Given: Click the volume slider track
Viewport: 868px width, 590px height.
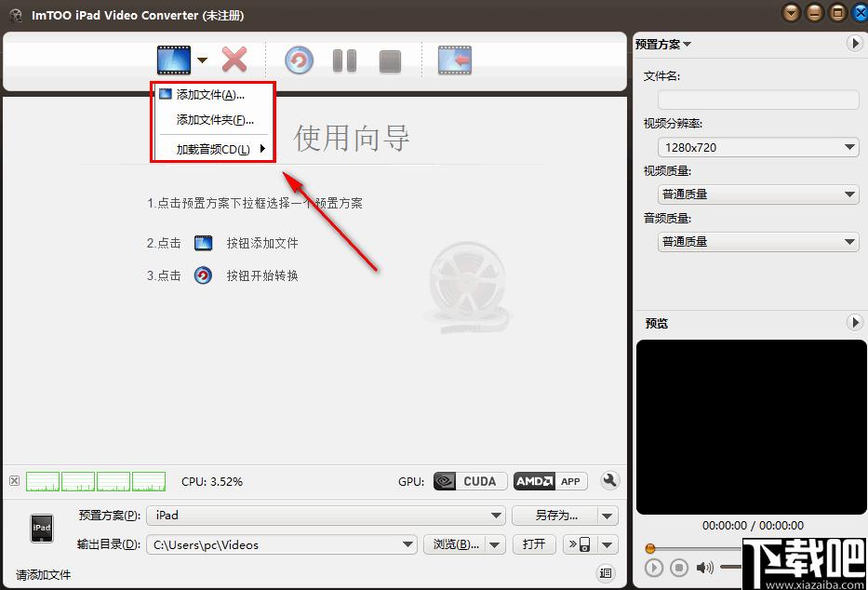Looking at the screenshot, I should [x=730, y=568].
